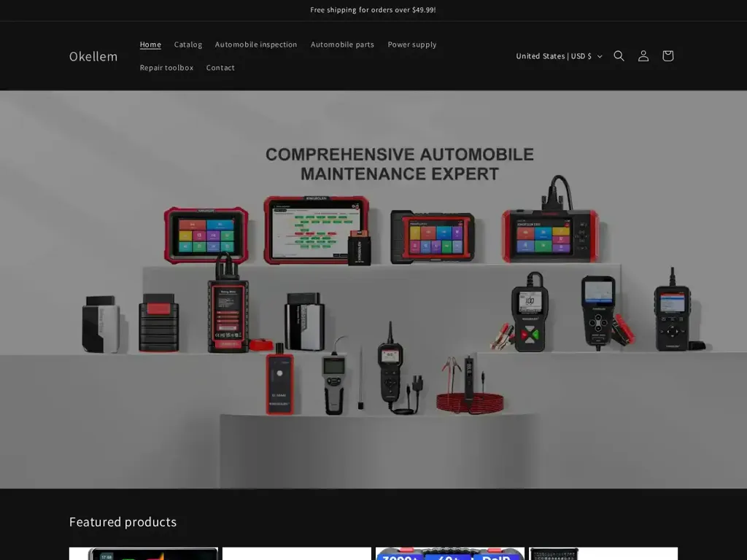View the shopping cart icon
Viewport: 747px width, 560px height.
point(667,55)
